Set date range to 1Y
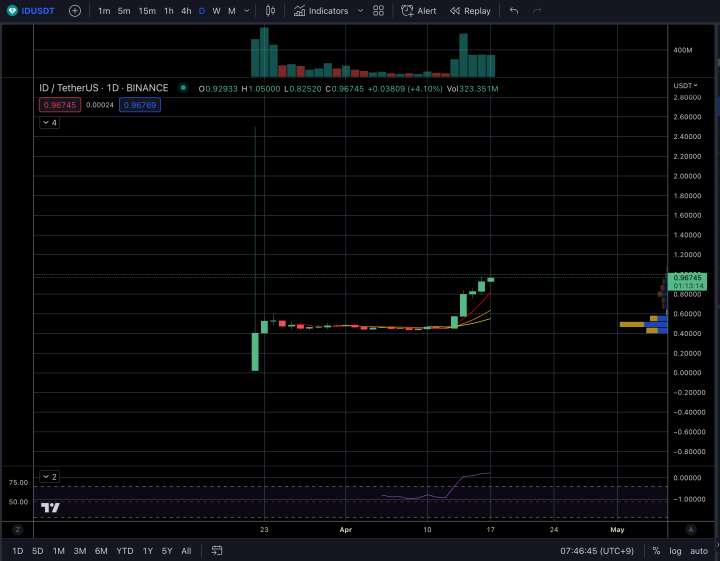The height and width of the screenshot is (561, 720). (148, 550)
